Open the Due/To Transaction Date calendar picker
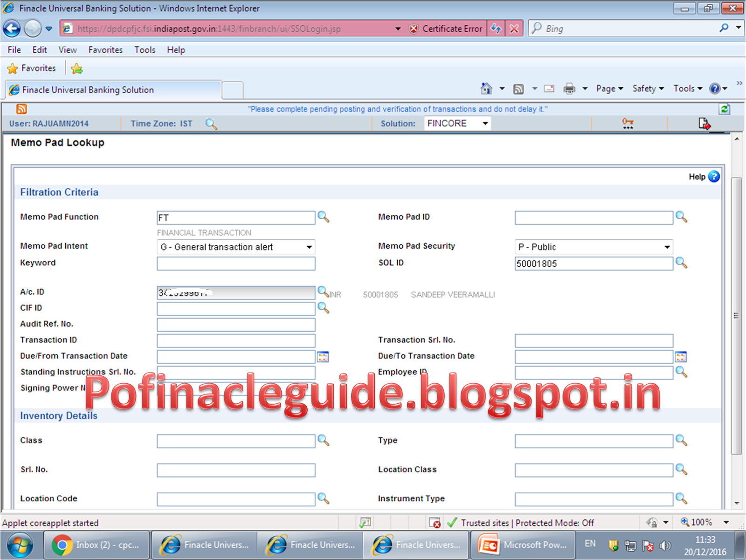Image resolution: width=746 pixels, height=560 pixels. [680, 356]
